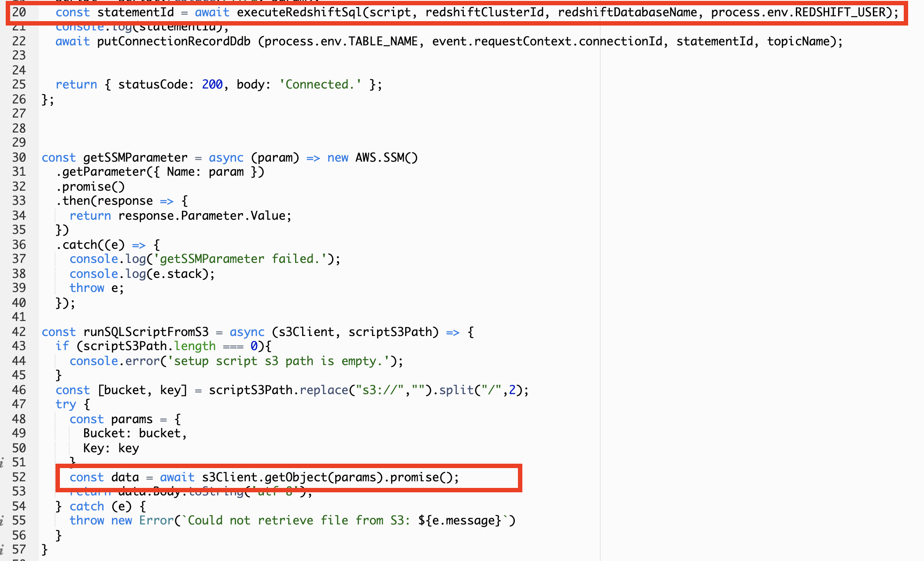The width and height of the screenshot is (924, 561).
Task: Click line number 42 in the gutter
Action: (x=19, y=332)
